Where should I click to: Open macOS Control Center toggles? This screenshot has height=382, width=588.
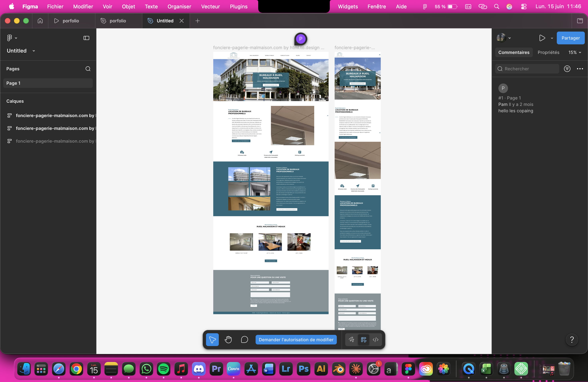524,7
